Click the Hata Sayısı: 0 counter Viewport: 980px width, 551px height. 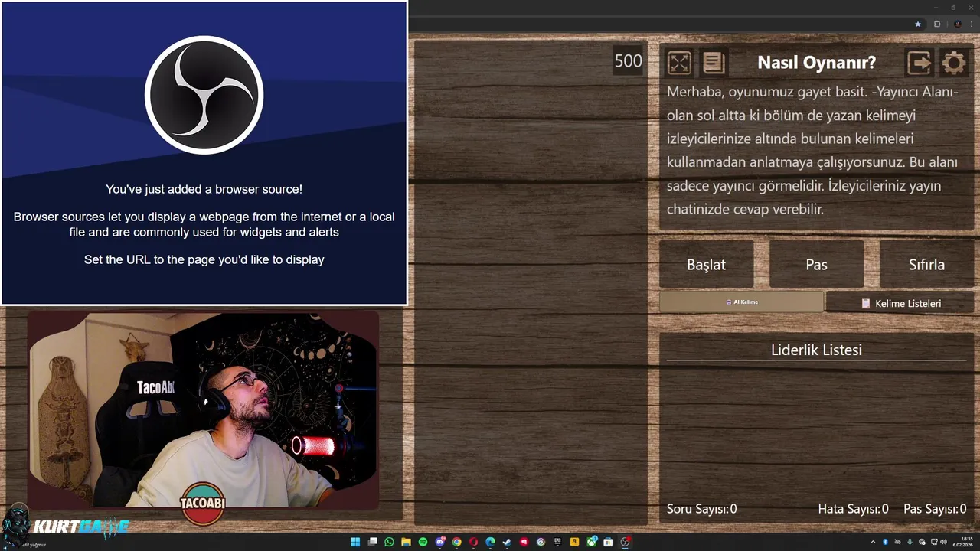[853, 509]
